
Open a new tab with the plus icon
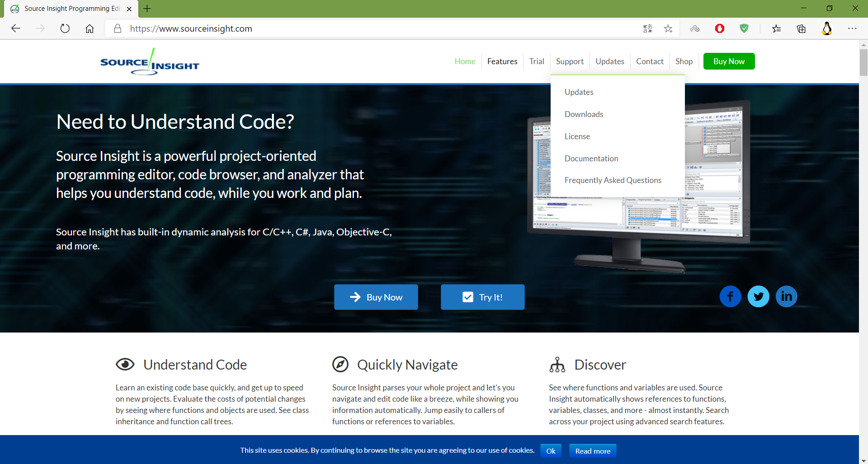pyautogui.click(x=147, y=9)
